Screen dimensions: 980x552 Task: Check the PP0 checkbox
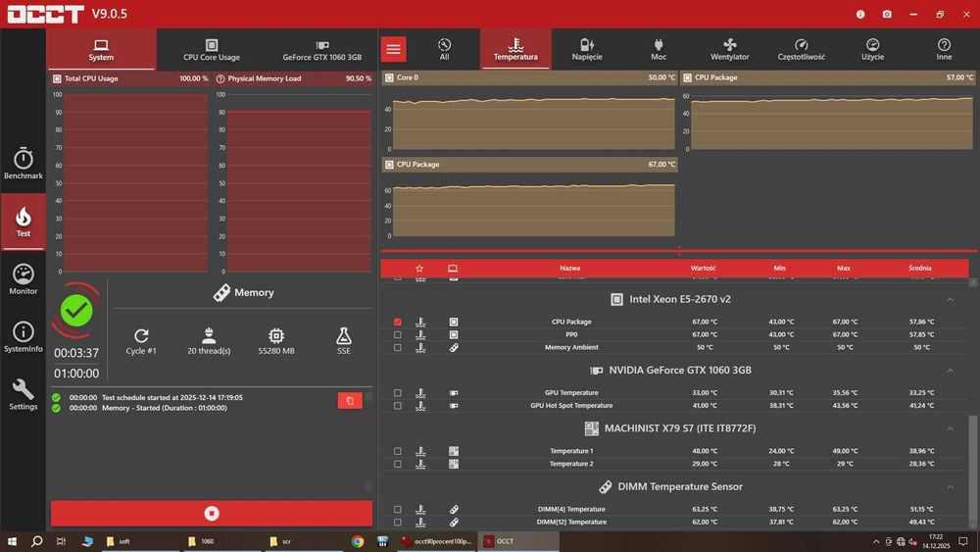pyautogui.click(x=398, y=334)
